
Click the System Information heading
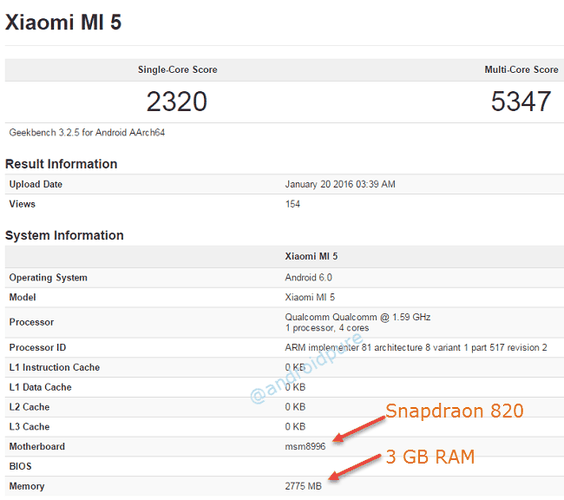(x=64, y=235)
